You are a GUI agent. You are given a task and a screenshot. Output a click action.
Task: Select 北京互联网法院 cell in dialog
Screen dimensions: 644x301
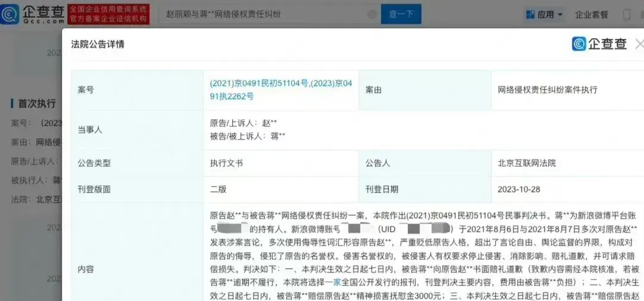pos(527,163)
